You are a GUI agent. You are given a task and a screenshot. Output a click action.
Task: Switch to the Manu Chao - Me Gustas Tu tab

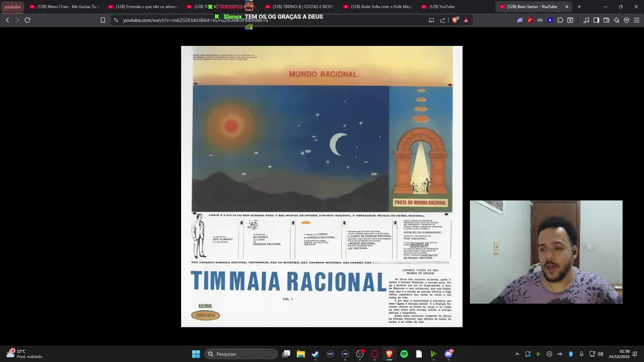(64, 7)
